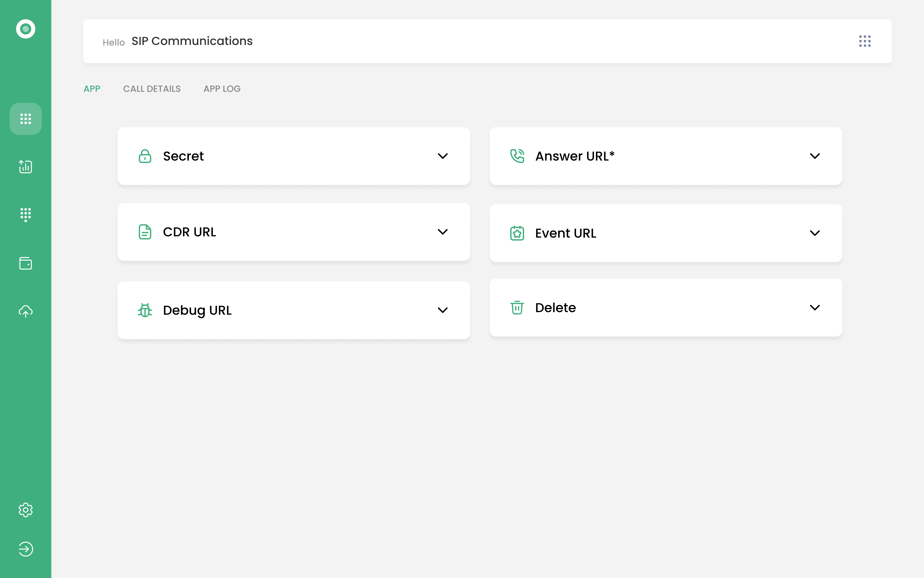Open the statistics chart icon in sidebar
924x578 pixels.
pos(26,167)
